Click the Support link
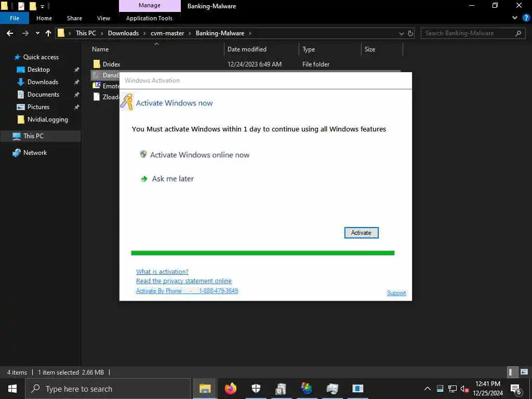 (396, 293)
